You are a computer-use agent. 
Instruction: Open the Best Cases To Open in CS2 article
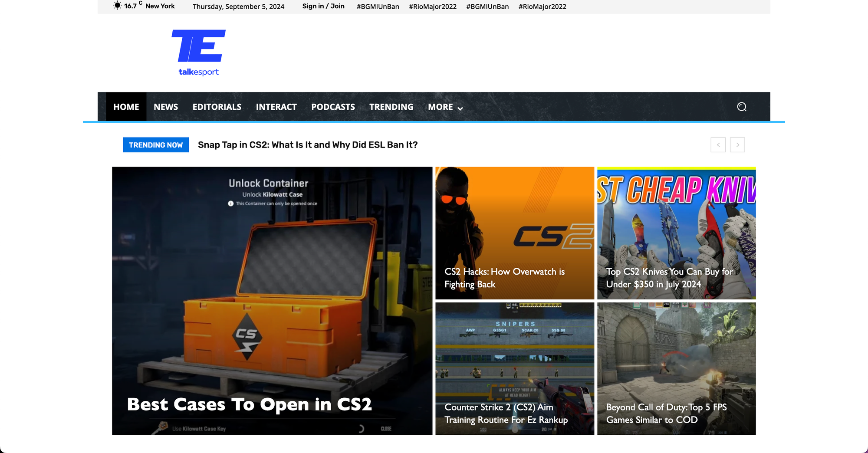(272, 301)
